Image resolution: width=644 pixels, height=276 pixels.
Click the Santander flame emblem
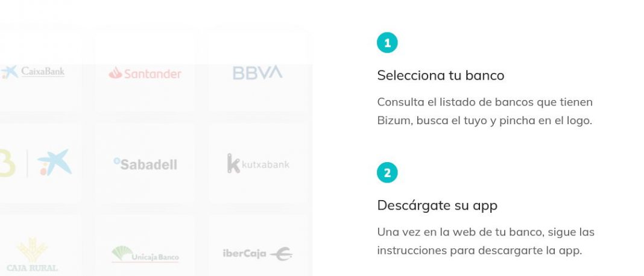pos(115,74)
